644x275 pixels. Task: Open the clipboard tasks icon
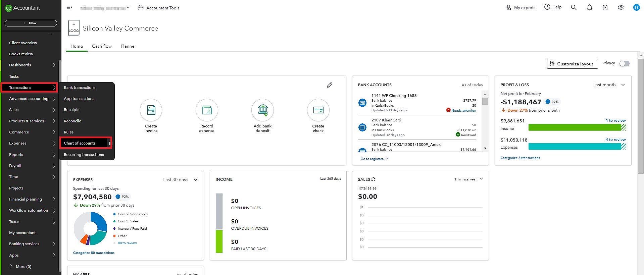[605, 7]
